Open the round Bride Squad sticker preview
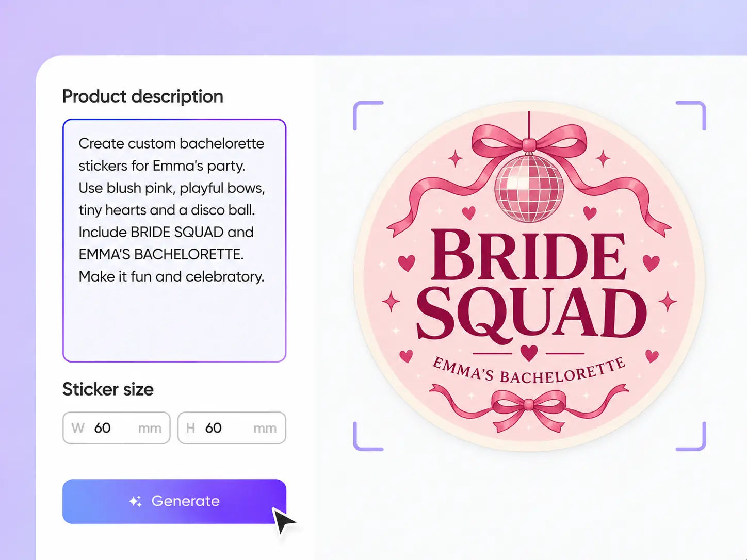The height and width of the screenshot is (560, 747). pyautogui.click(x=529, y=276)
